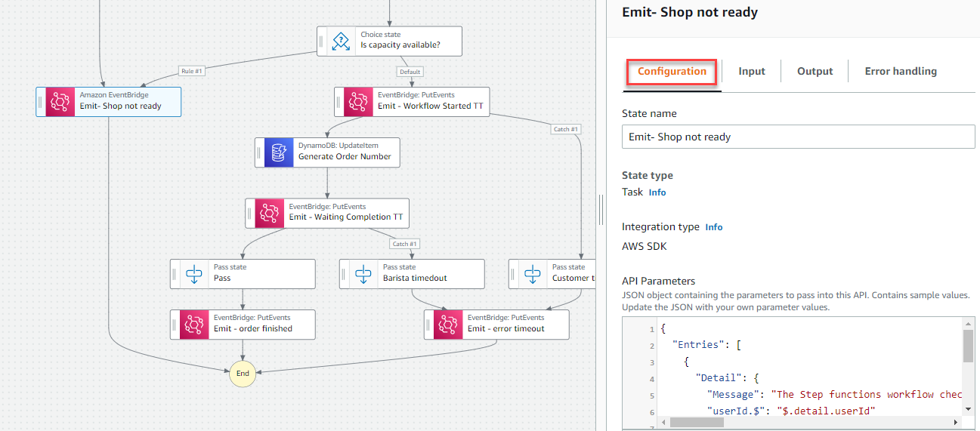
Task: Click drag handle of Emit - order finished node
Action: click(175, 324)
